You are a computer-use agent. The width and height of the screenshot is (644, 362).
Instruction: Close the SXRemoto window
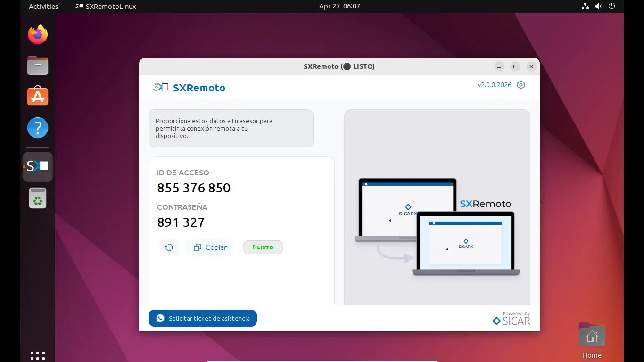coord(531,66)
